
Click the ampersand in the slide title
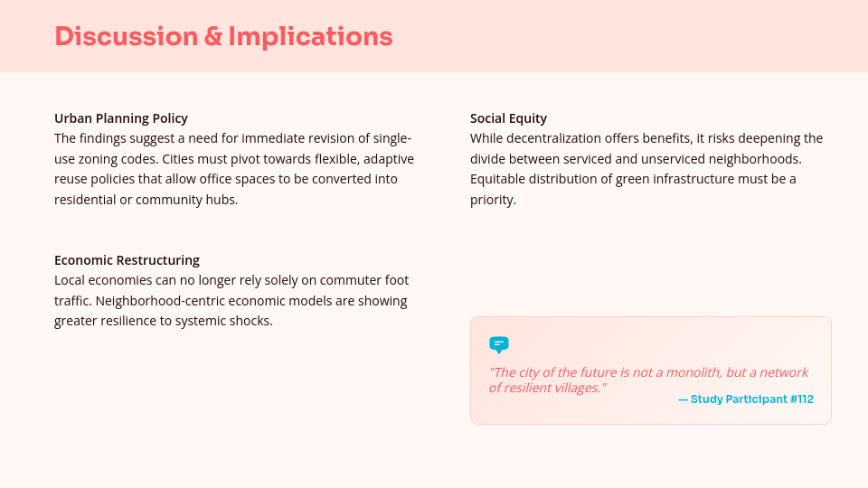(213, 36)
